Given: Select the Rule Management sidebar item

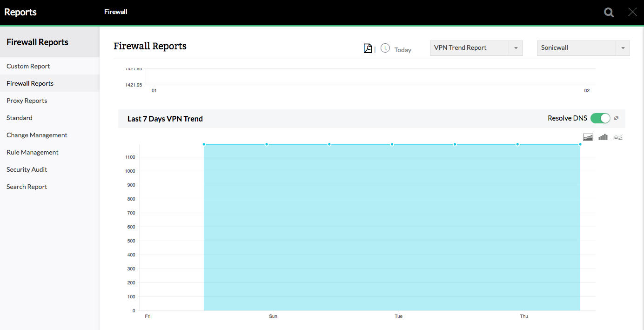Looking at the screenshot, I should point(32,152).
